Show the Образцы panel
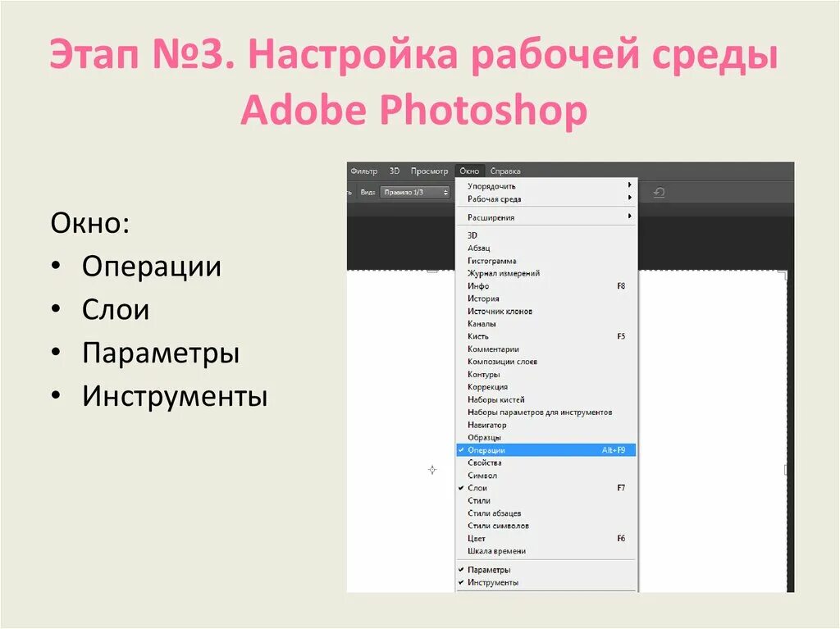Image resolution: width=840 pixels, height=629 pixels. pyautogui.click(x=546, y=437)
